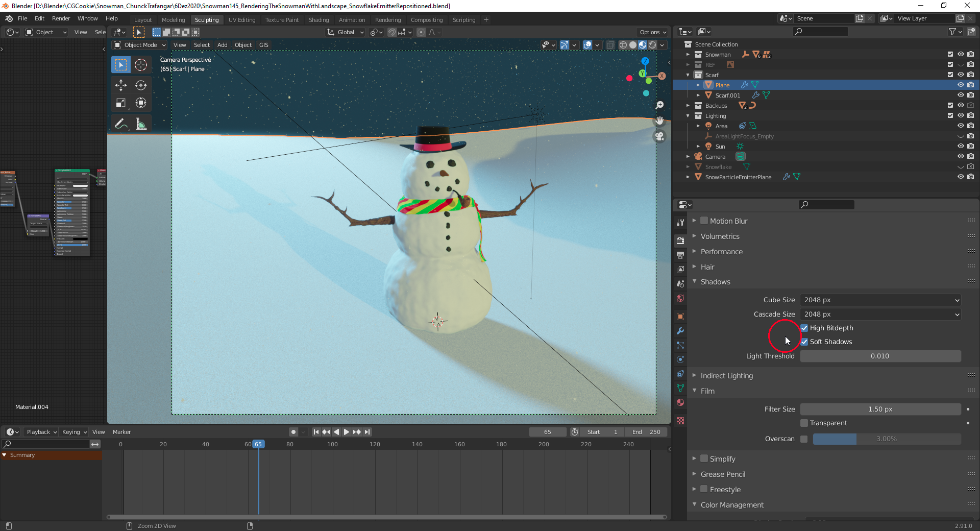Hide Scarf.001 in the viewport
980x531 pixels.
click(x=962, y=95)
